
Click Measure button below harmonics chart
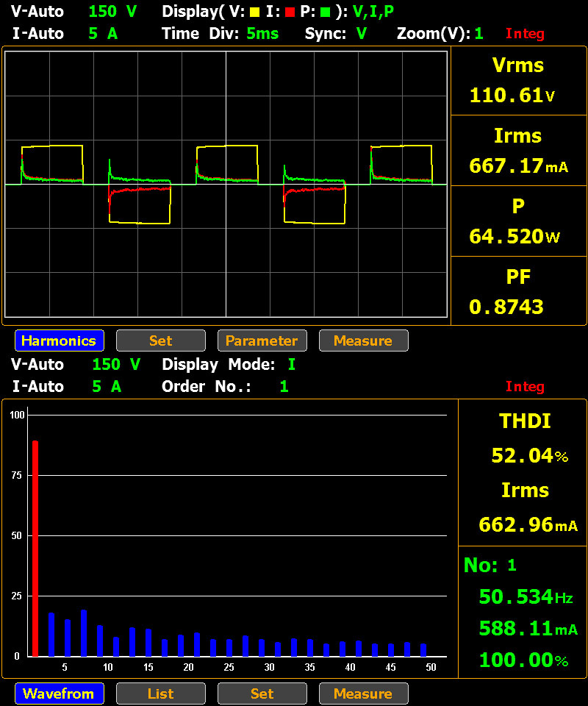[x=364, y=693]
